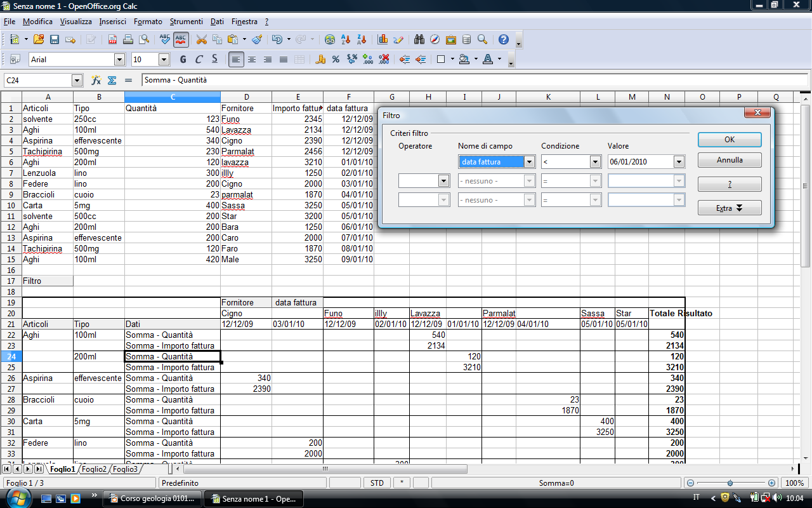Paste clipboard contents
Viewport: 812px width, 508px height.
pos(233,39)
